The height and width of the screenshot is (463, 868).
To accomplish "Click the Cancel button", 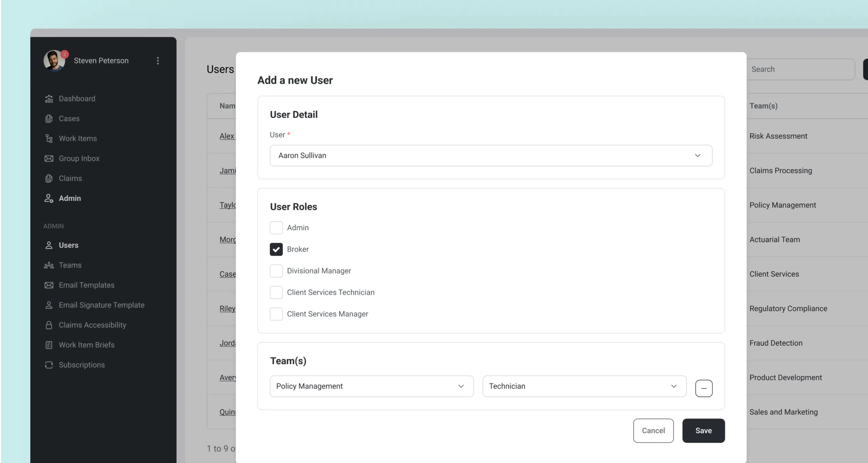I will pyautogui.click(x=653, y=430).
